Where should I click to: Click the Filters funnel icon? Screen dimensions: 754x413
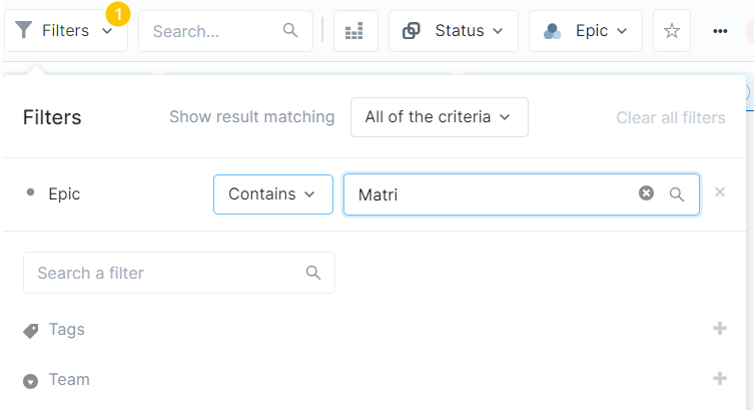point(24,31)
